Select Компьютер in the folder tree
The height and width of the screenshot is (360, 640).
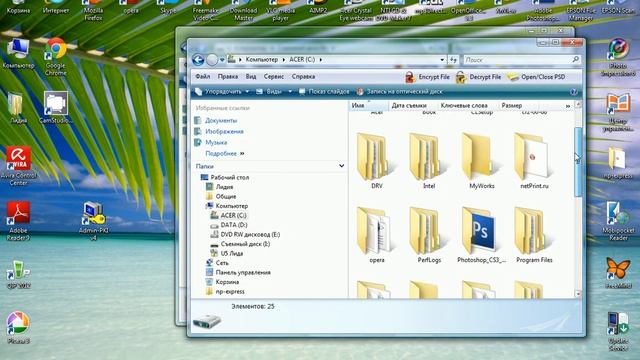pos(231,206)
